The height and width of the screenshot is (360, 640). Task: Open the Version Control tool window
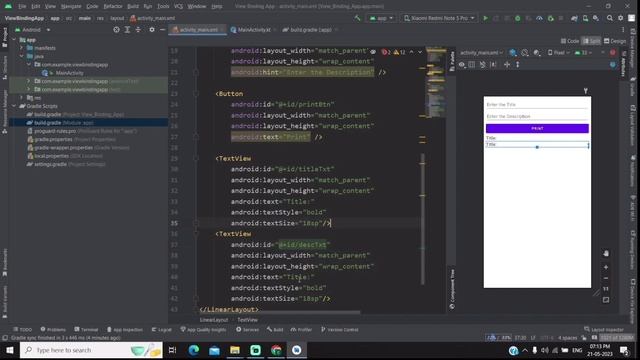click(340, 329)
